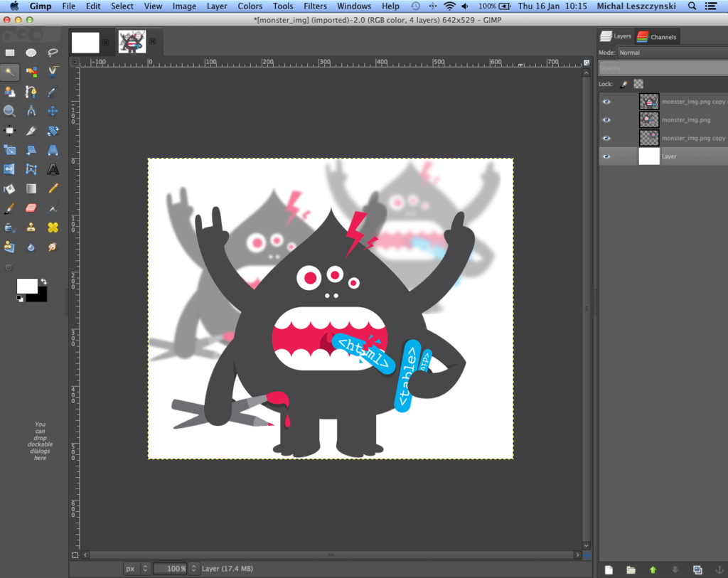
Task: Select the Shear tool
Action: 31,150
